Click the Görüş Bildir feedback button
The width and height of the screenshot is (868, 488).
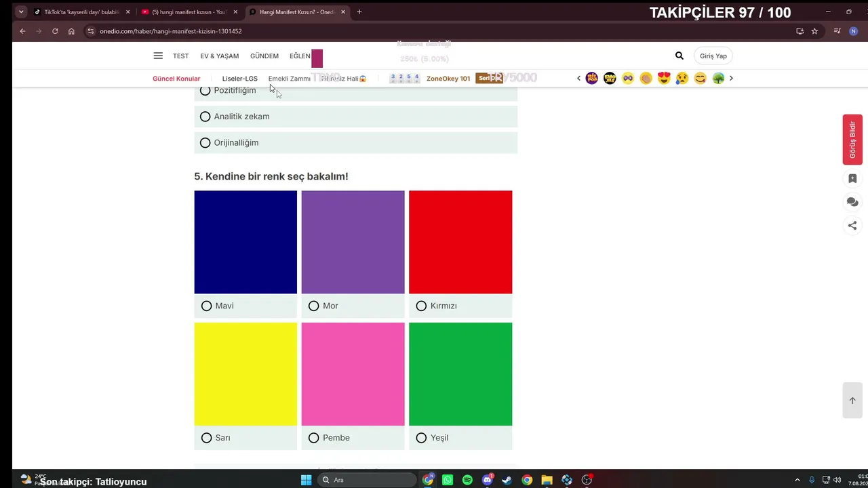pos(852,140)
